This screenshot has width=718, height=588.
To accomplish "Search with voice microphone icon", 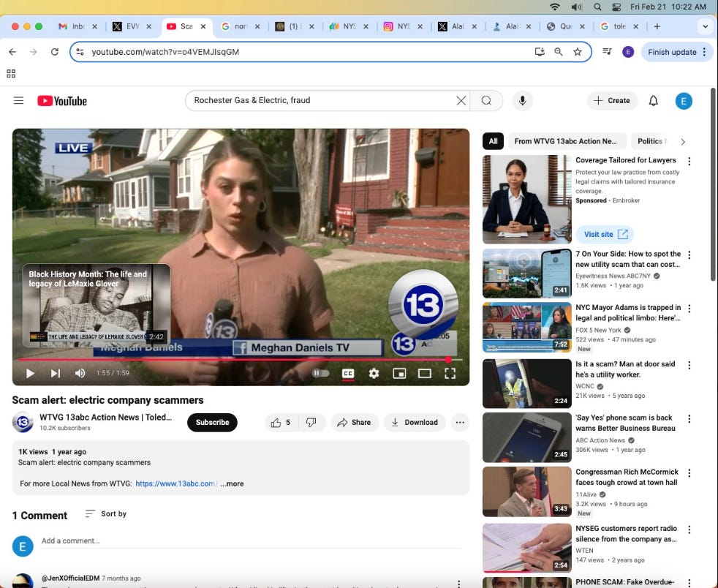I will pos(523,100).
